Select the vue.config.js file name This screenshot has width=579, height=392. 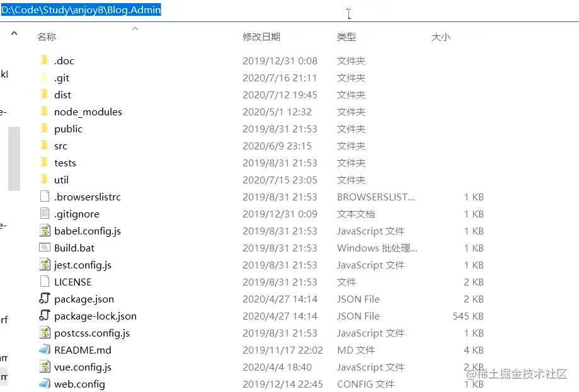tap(83, 367)
